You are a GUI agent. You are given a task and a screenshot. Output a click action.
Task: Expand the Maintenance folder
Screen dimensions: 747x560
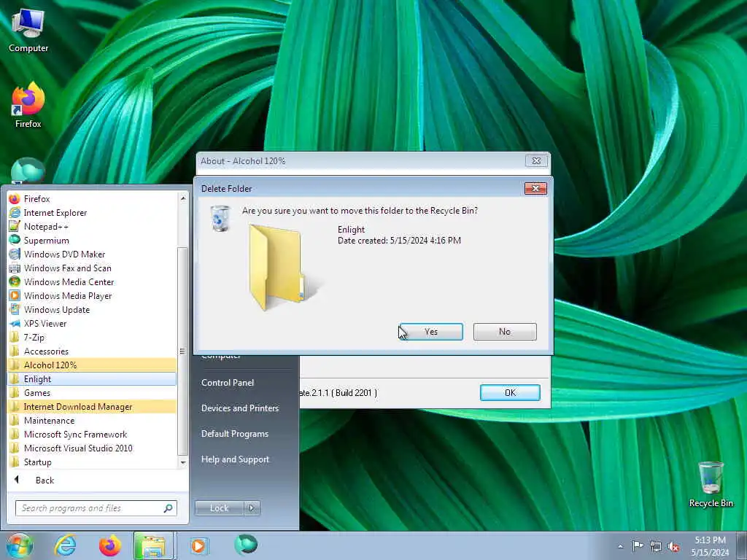point(93,421)
